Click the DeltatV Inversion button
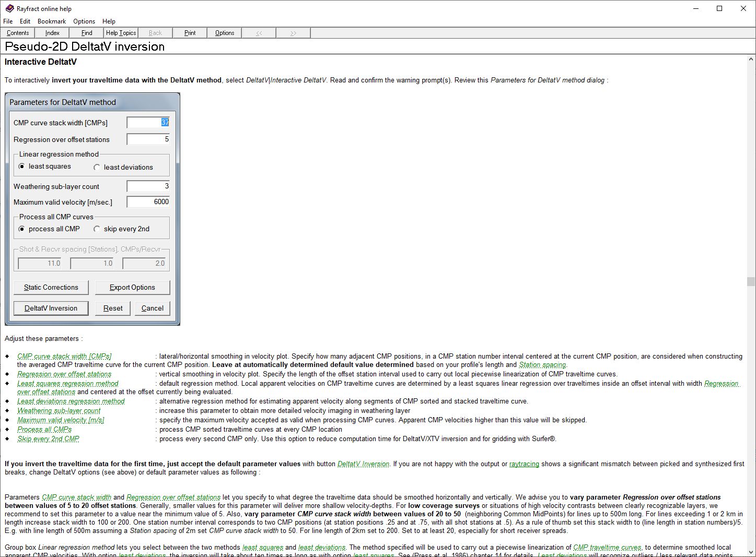 point(51,309)
